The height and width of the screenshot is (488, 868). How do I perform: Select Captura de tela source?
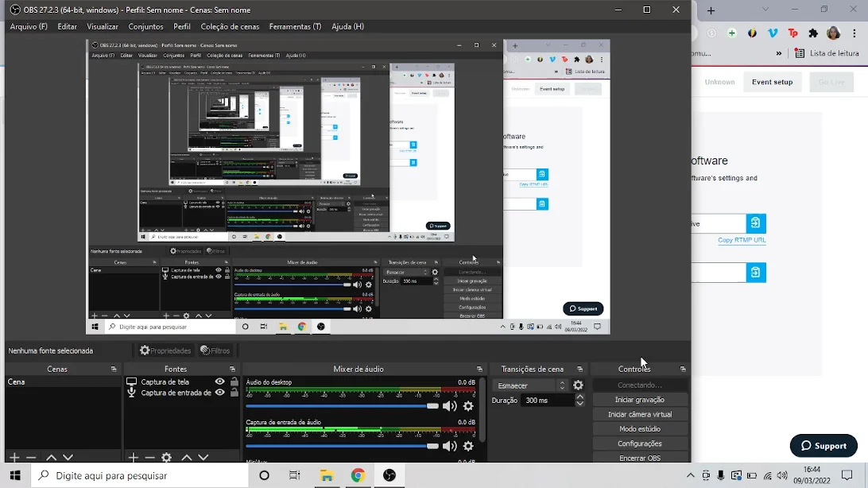(165, 381)
